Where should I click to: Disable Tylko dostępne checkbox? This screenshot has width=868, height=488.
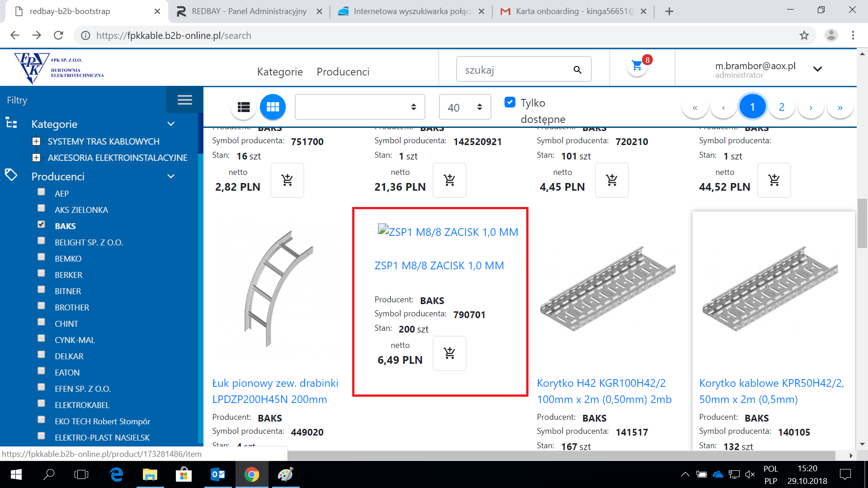coord(509,102)
